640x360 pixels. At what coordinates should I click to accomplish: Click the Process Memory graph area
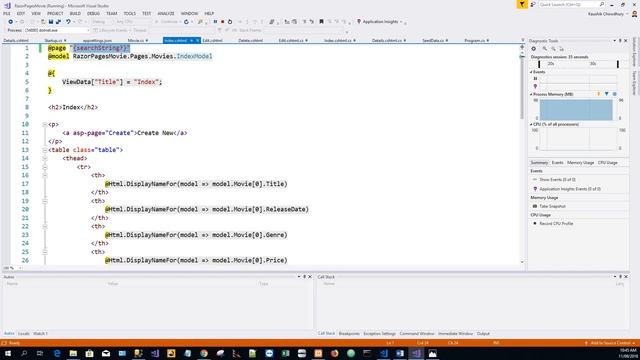coord(576,109)
